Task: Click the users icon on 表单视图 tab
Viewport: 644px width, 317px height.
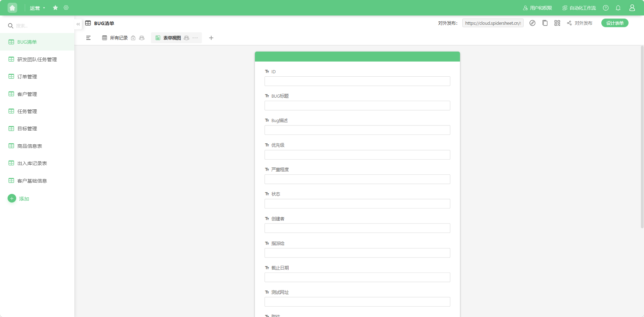Action: [186, 38]
